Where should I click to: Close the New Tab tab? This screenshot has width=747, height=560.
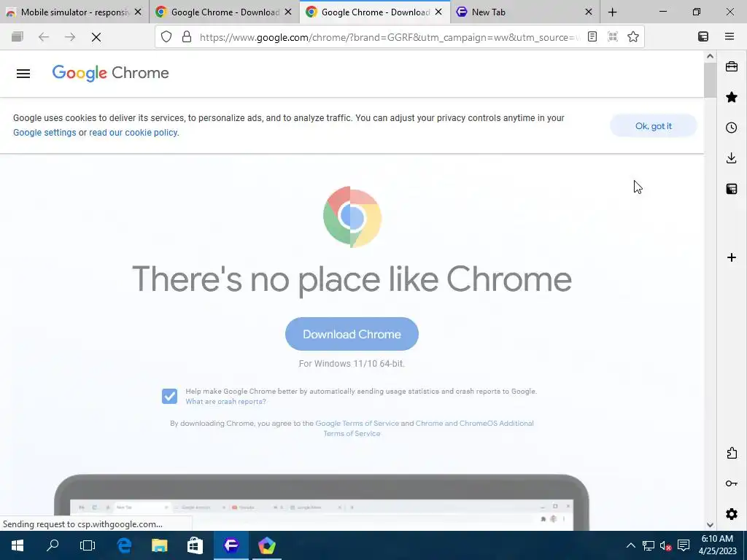click(x=589, y=12)
